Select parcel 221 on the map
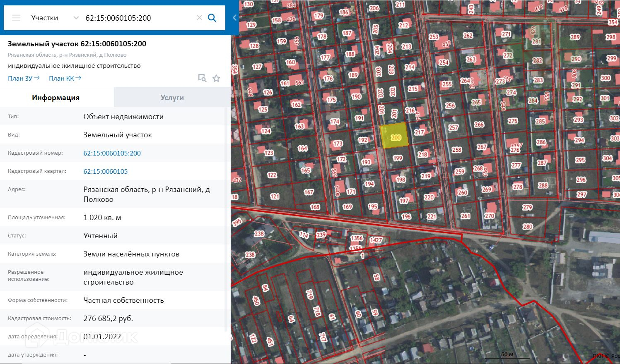Viewport: 620px width, 364px height. click(x=432, y=216)
